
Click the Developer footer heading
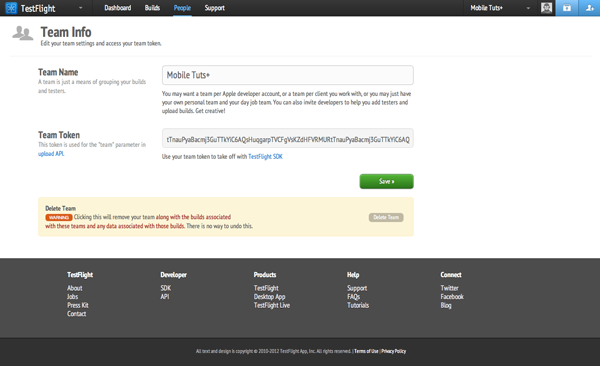click(173, 274)
